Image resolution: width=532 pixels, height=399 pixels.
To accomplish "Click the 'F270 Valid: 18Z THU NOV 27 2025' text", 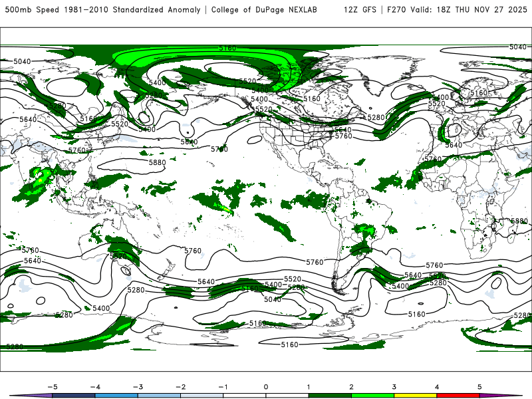I will click(x=457, y=9).
